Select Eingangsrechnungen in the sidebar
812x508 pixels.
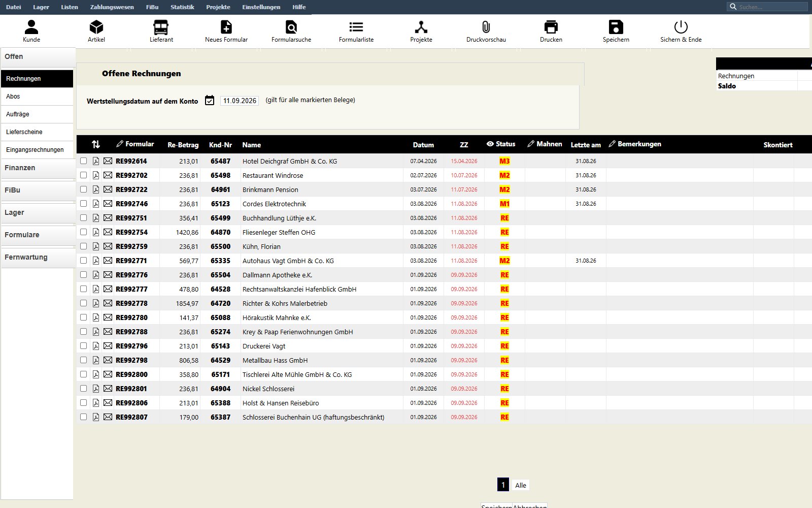coord(37,150)
